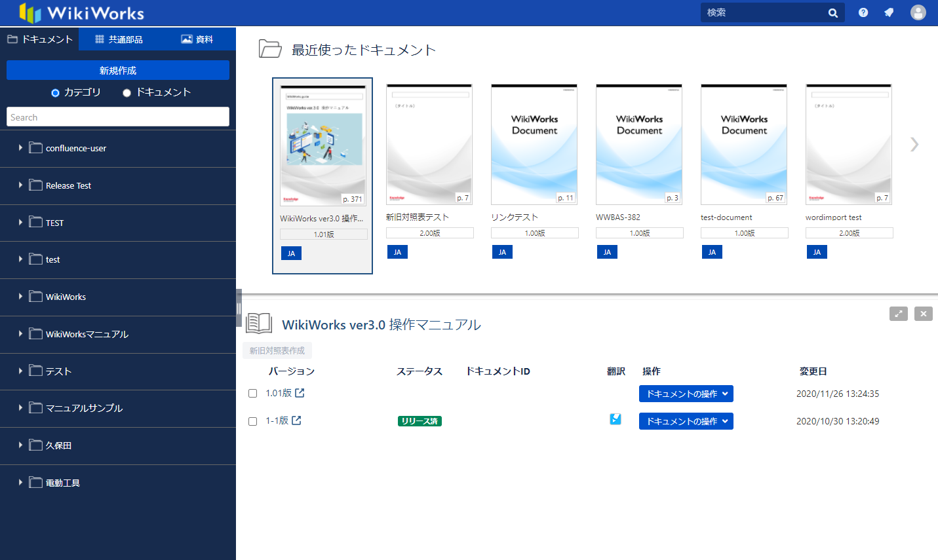Open the user profile avatar
The height and width of the screenshot is (560, 938).
pyautogui.click(x=918, y=12)
